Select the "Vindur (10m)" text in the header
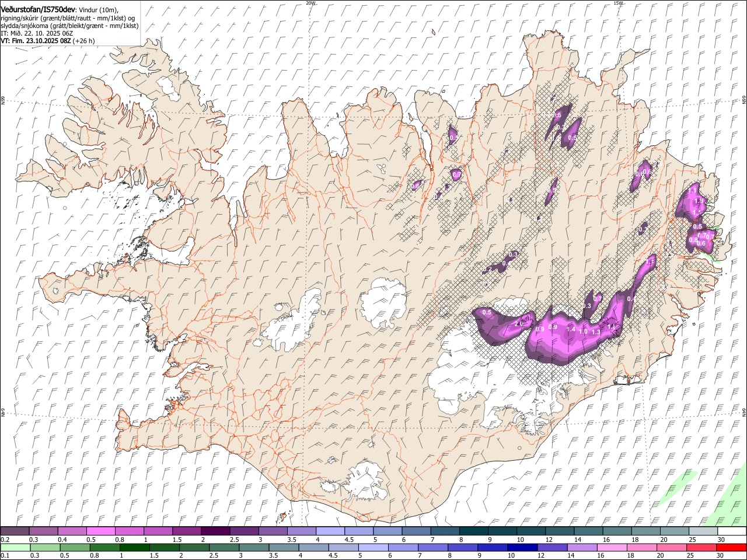This screenshot has height=560, width=747. pyautogui.click(x=99, y=10)
